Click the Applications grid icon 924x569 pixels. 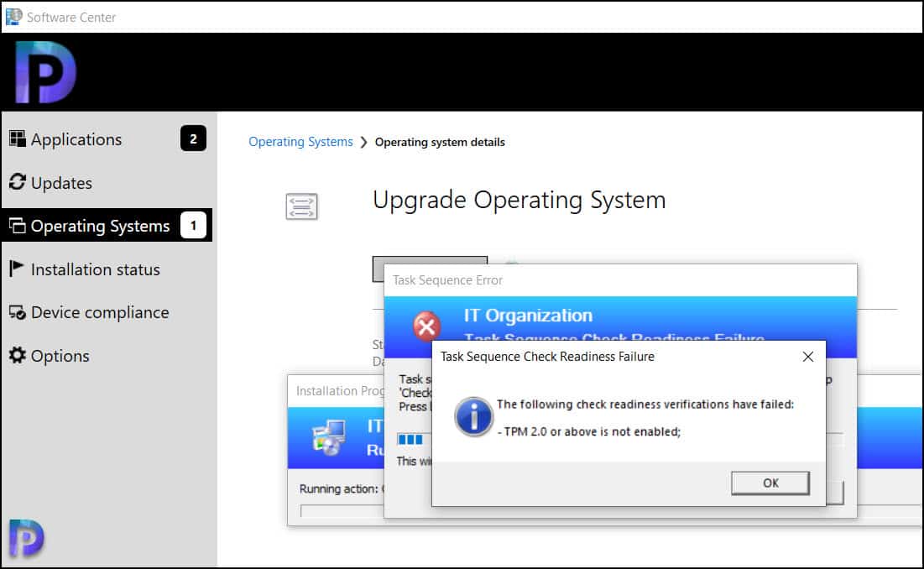[17, 139]
